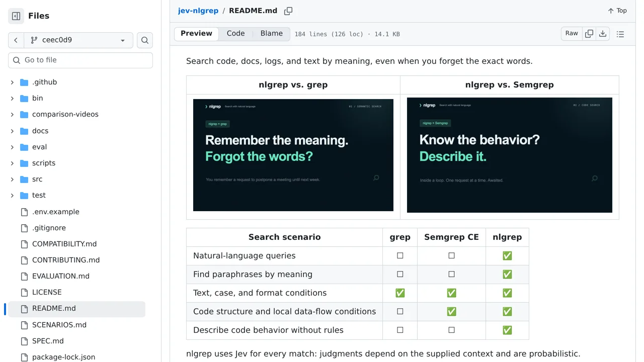The image size is (644, 362).
Task: Open the eval folder
Action: [x=39, y=147]
